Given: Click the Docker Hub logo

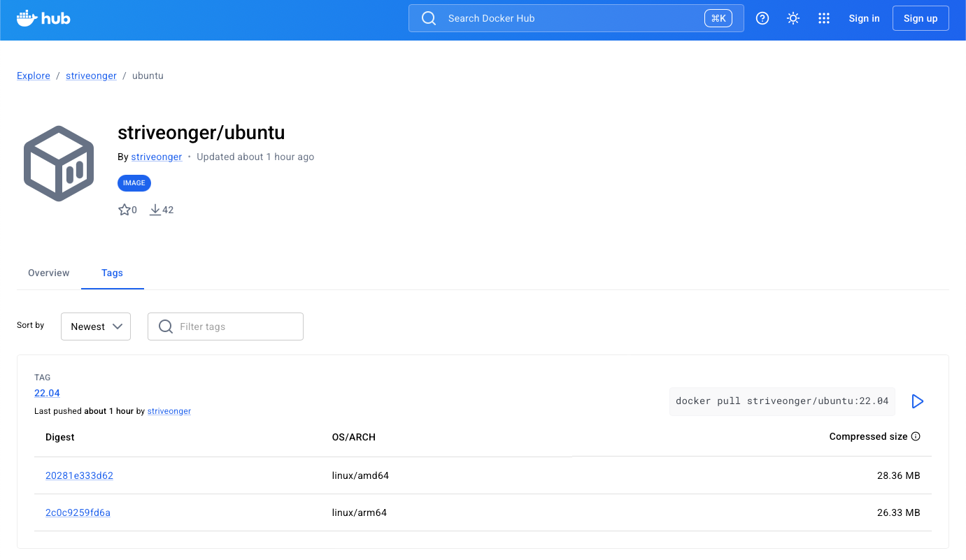Looking at the screenshot, I should pos(43,19).
